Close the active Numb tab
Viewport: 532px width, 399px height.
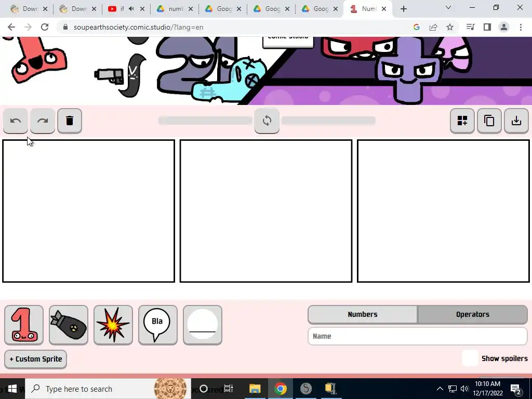tap(384, 9)
